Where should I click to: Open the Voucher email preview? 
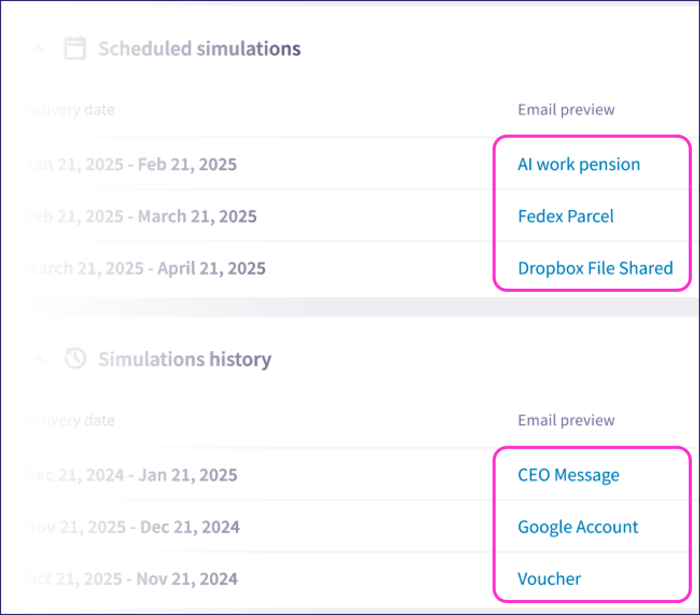pyautogui.click(x=549, y=579)
